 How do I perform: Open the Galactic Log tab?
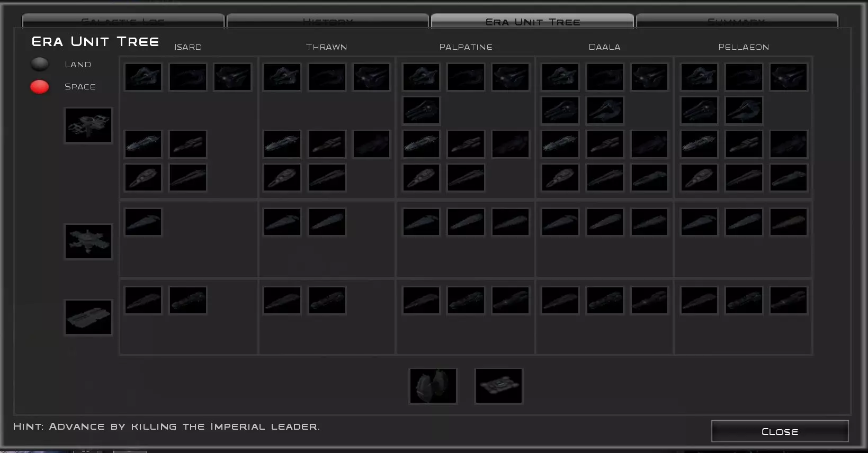pos(123,21)
